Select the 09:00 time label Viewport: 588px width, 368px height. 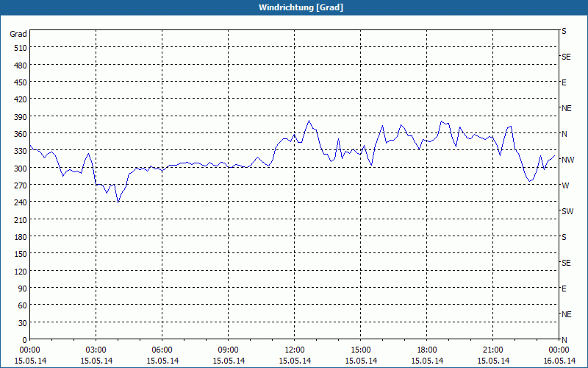pos(228,350)
